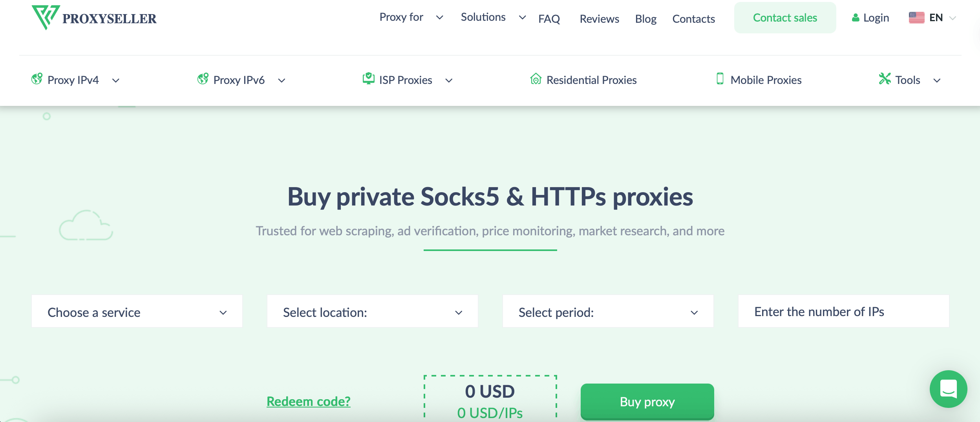Click the Redeem code link
Screen dimensions: 980x422
pos(308,401)
